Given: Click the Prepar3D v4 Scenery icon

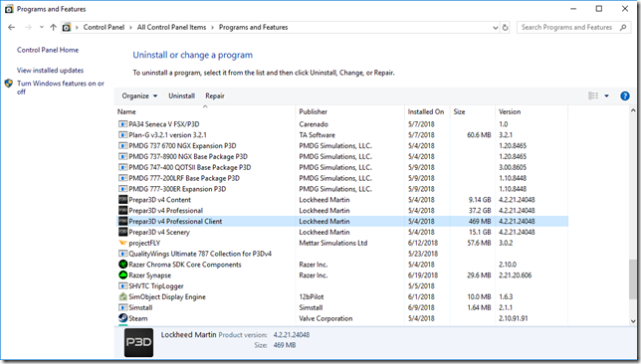Looking at the screenshot, I should click(122, 232).
